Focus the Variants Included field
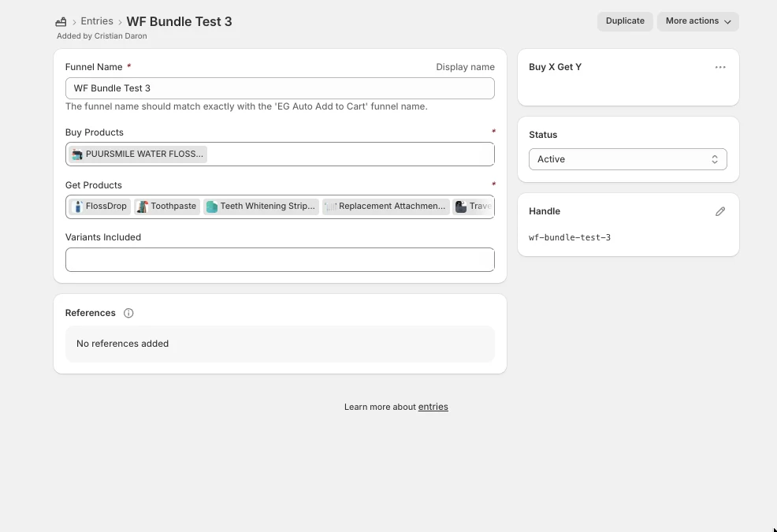This screenshot has height=532, width=777. pyautogui.click(x=280, y=260)
